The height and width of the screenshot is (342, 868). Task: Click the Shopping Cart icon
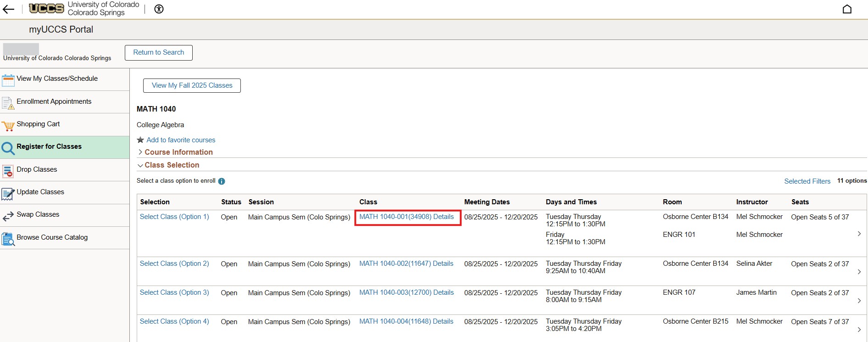tap(8, 125)
